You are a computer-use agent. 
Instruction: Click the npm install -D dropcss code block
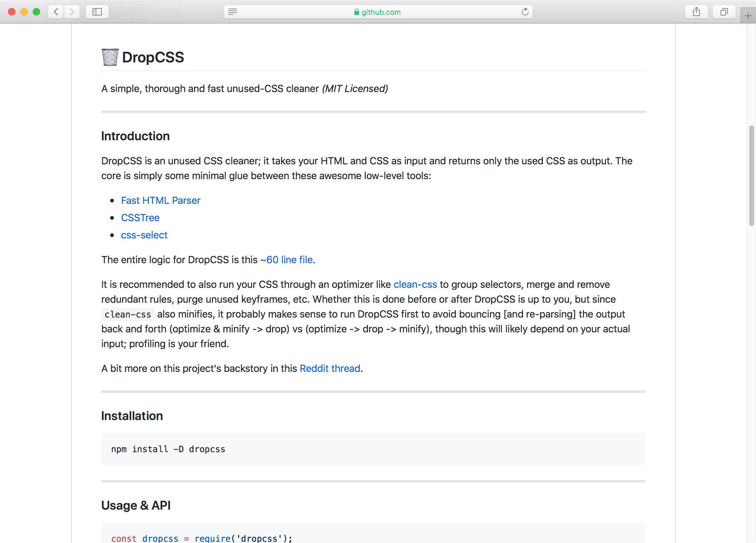pyautogui.click(x=373, y=449)
